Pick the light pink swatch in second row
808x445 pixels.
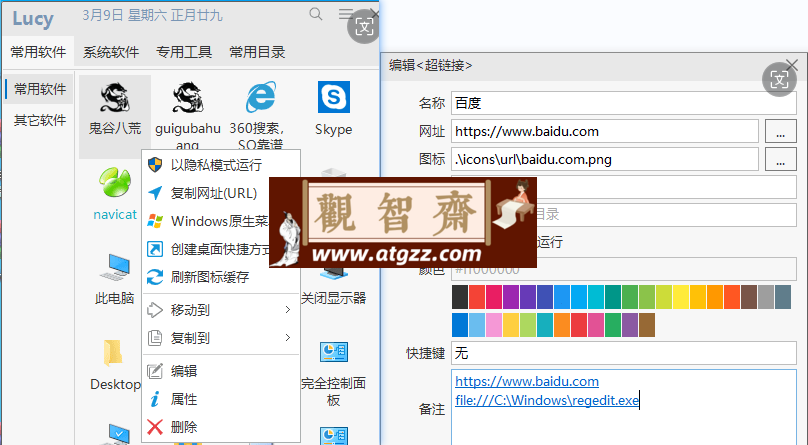pos(494,325)
